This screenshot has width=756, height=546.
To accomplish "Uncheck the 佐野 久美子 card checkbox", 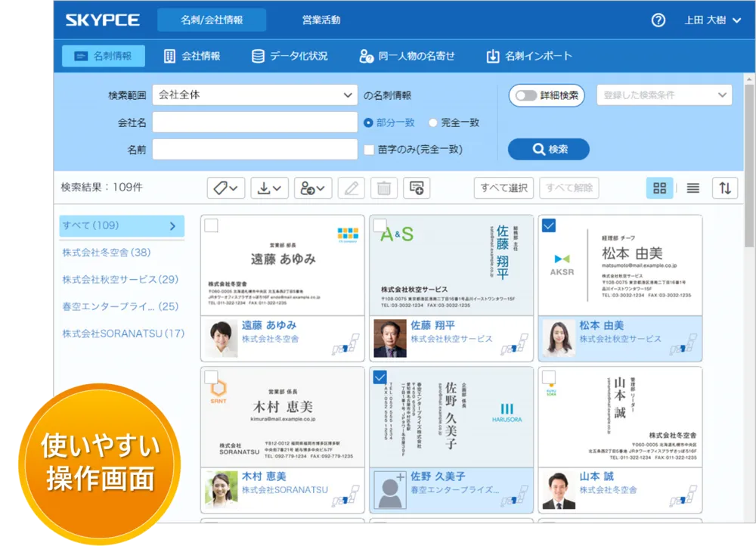I will pos(380,377).
